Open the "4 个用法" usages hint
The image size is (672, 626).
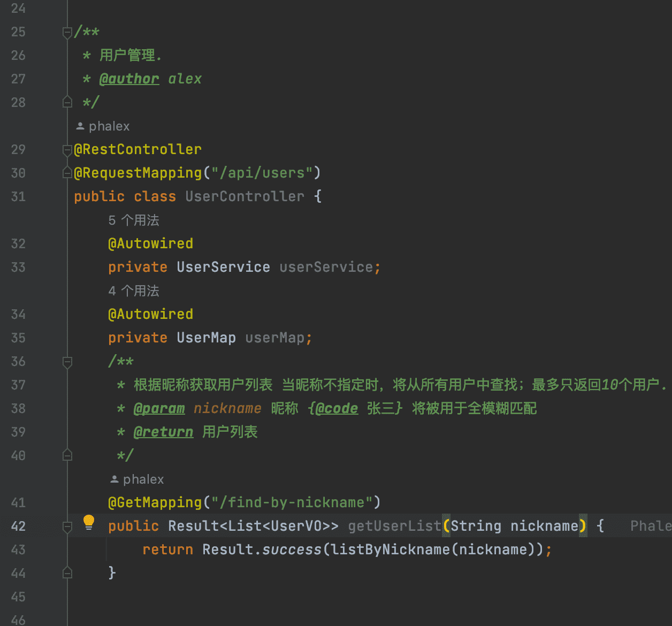[x=134, y=291]
